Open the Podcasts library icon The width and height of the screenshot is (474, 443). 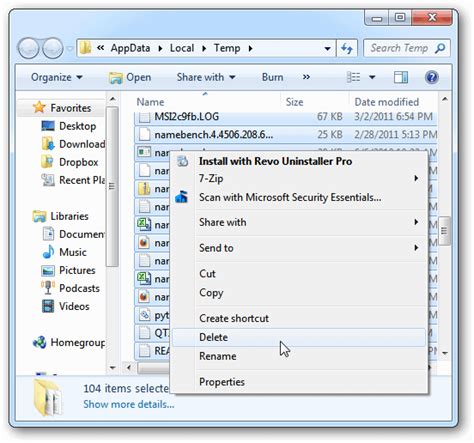48,288
